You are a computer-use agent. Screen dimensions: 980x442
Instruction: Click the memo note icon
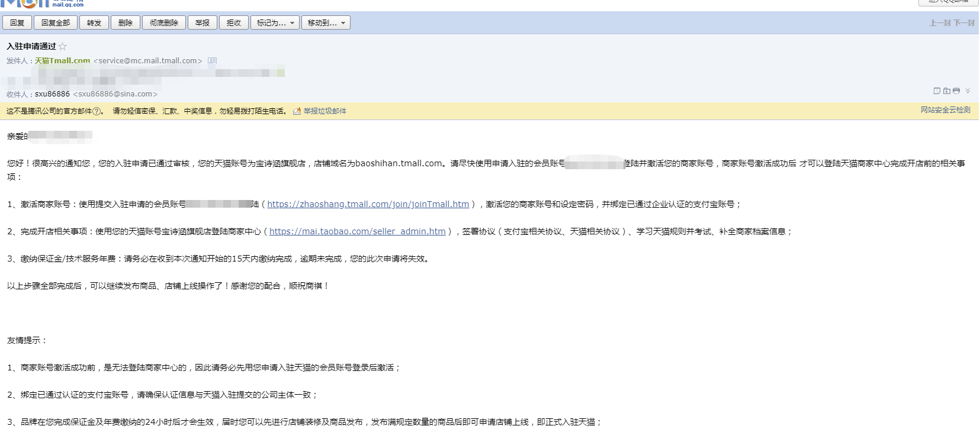(937, 91)
